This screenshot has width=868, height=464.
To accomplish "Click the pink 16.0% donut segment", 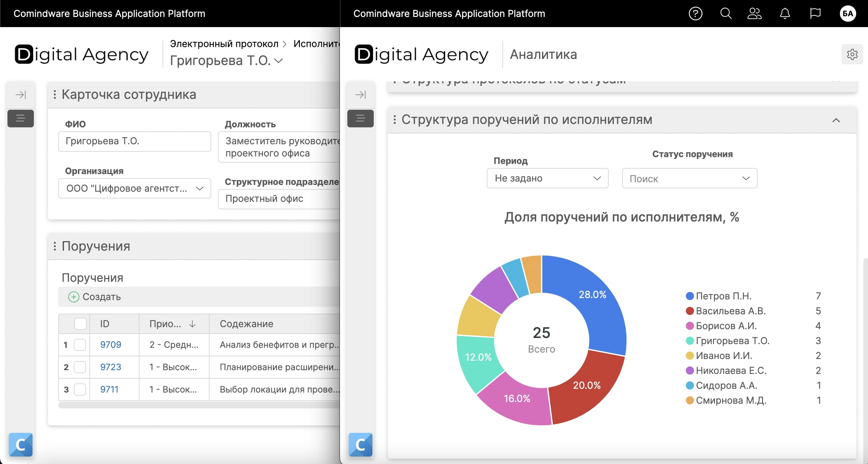I will pos(517,399).
